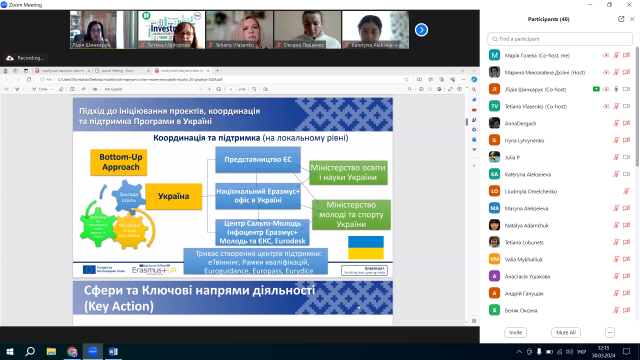Open Windows taskbar search

(30, 351)
